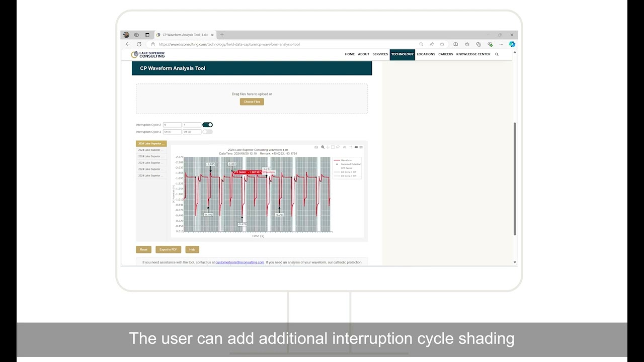
Task: Disable Interruption Cycle 2 toggle
Action: pos(208,125)
